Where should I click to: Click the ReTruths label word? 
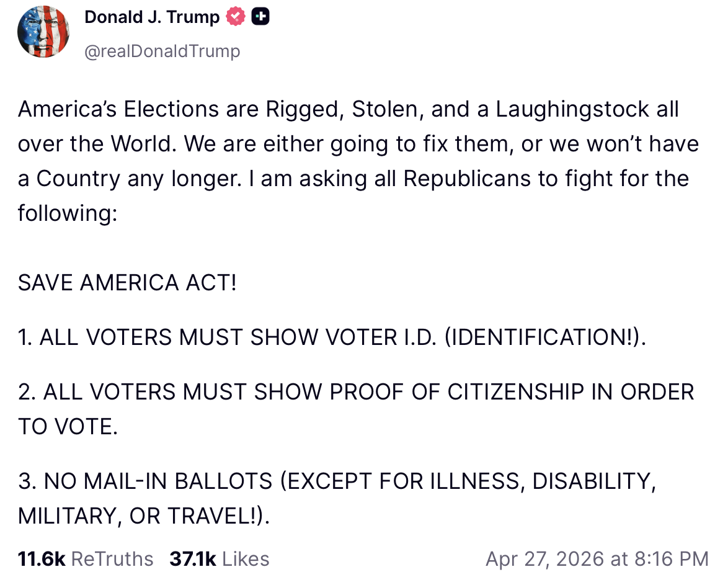point(112,558)
